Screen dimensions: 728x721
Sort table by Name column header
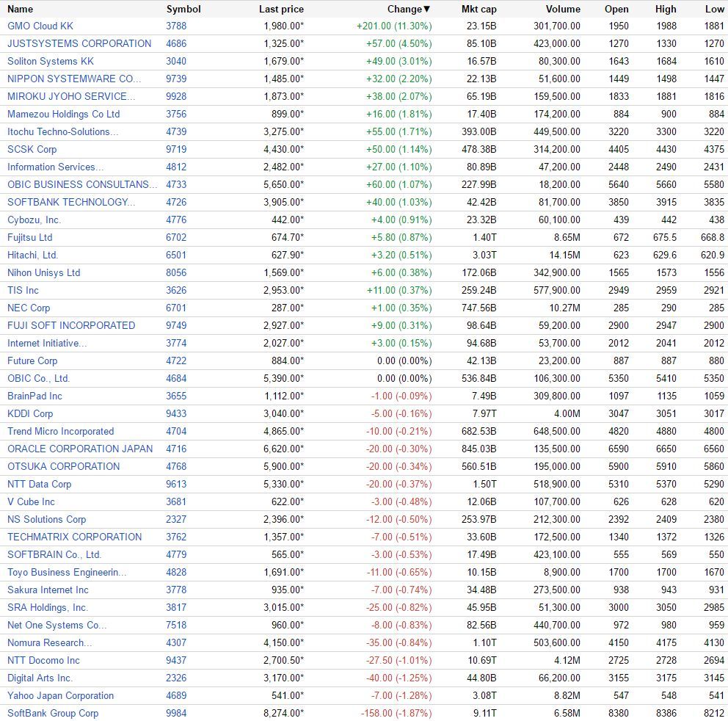[x=20, y=10]
